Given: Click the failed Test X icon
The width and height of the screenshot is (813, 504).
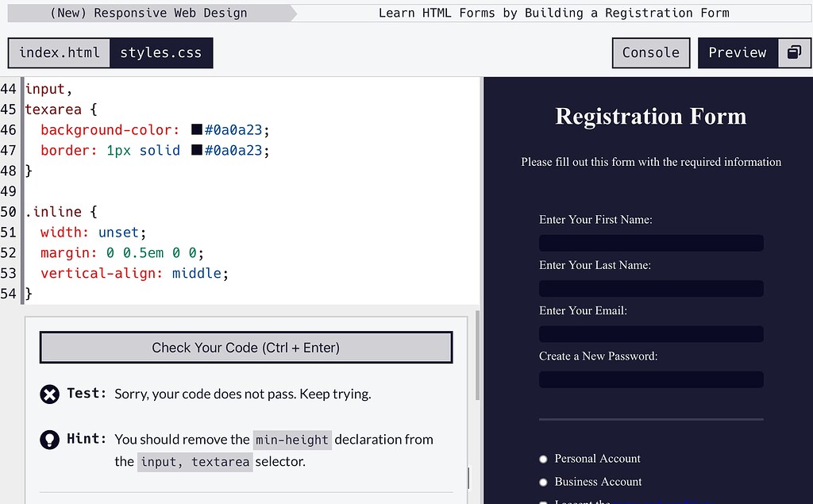Looking at the screenshot, I should 49,394.
